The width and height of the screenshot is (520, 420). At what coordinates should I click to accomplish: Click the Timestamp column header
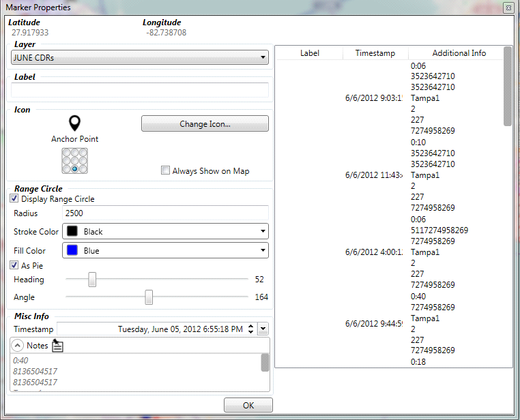tap(375, 53)
